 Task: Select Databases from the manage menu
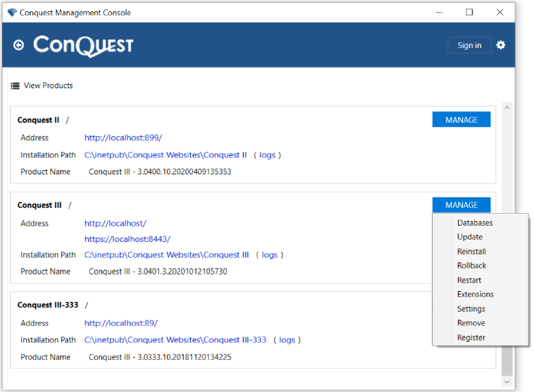(475, 223)
